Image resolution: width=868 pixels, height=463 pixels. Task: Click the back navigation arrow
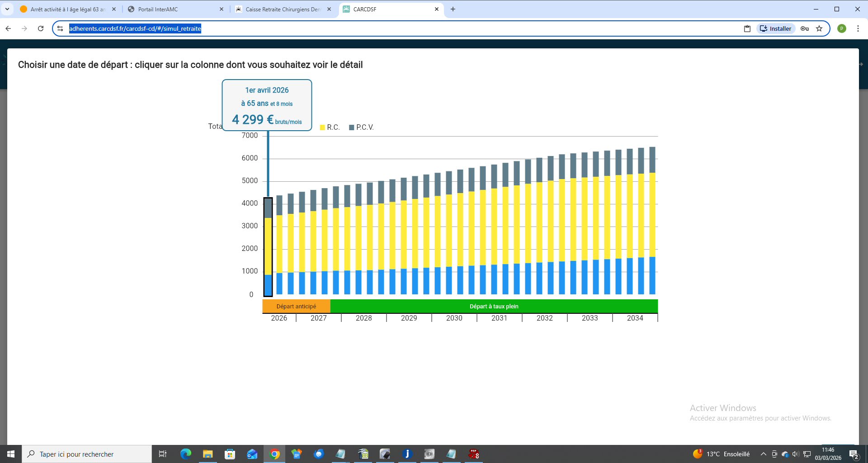pyautogui.click(x=8, y=28)
